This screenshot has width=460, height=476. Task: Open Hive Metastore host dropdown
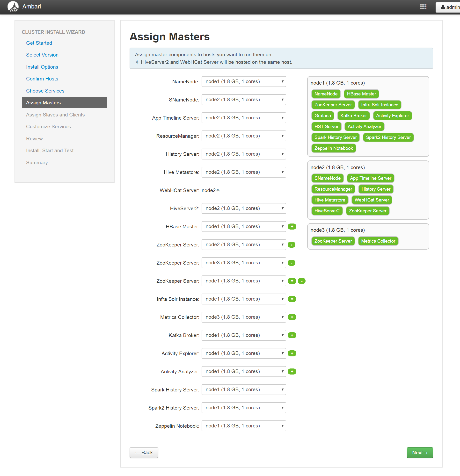click(244, 172)
